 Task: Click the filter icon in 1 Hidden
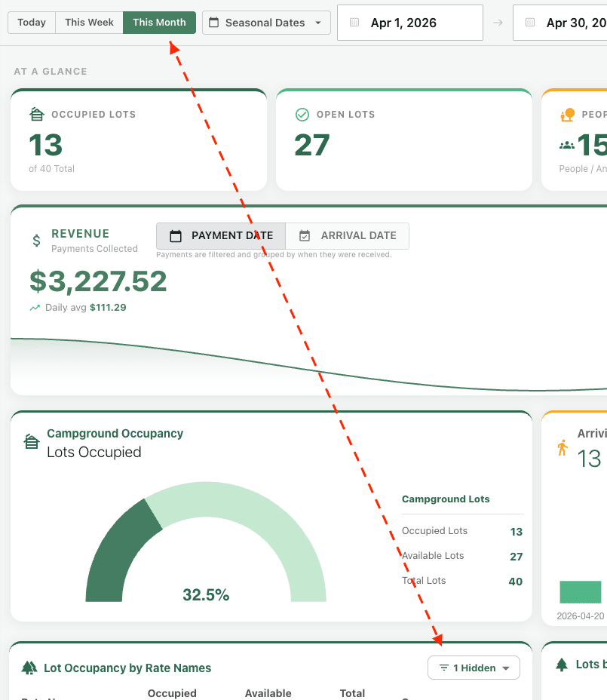coord(443,668)
